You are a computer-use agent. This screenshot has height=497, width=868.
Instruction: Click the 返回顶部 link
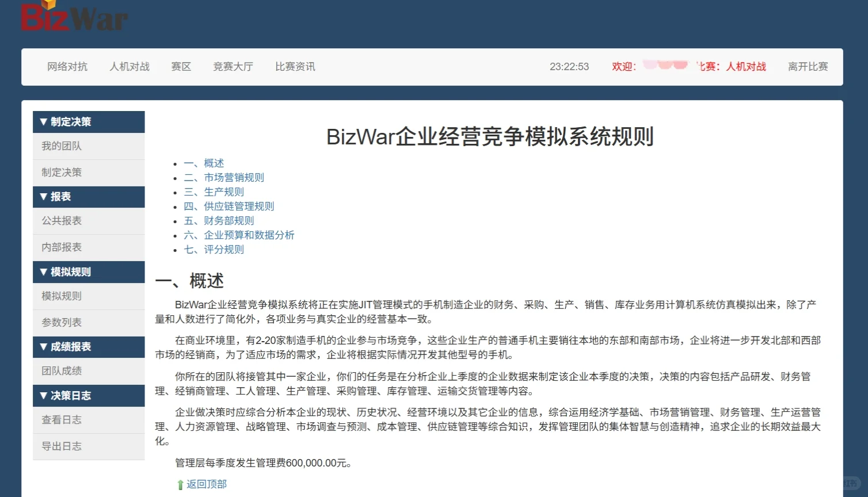207,484
